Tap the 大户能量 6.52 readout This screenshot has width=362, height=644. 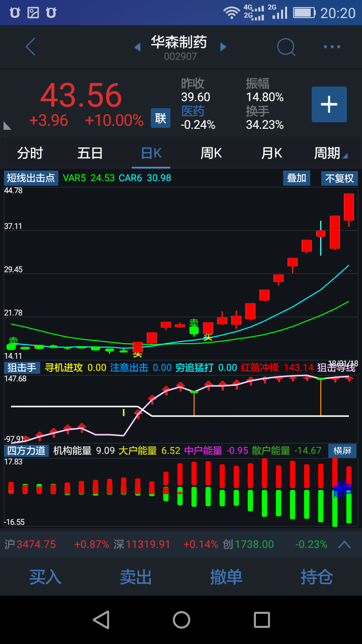pyautogui.click(x=149, y=450)
